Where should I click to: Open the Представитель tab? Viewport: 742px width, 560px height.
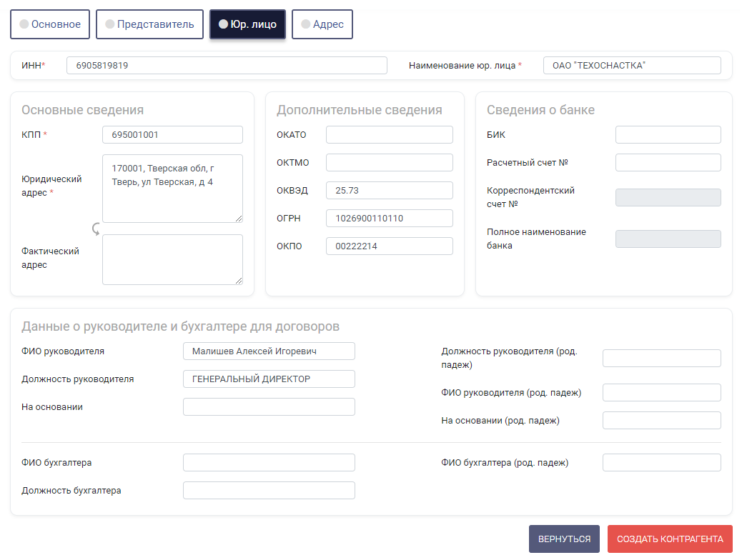pos(149,24)
